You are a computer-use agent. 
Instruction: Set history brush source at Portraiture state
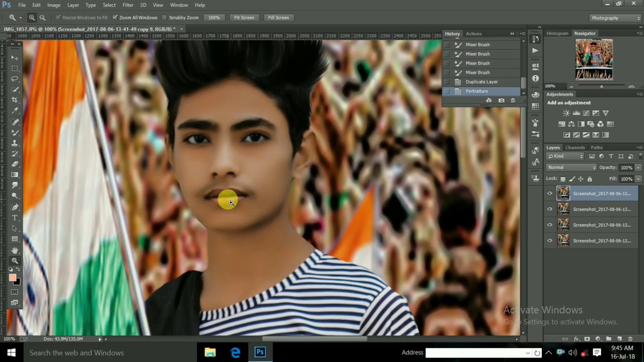[x=447, y=91]
